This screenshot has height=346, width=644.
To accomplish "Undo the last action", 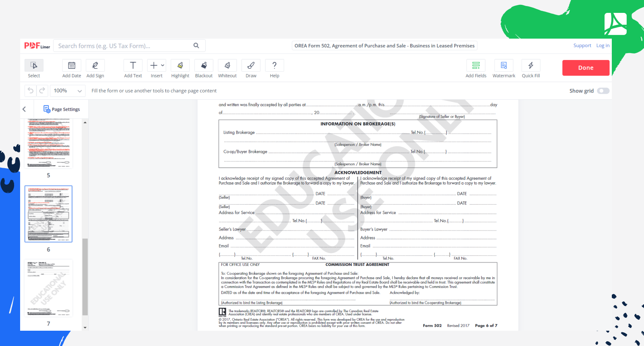I will tap(31, 91).
